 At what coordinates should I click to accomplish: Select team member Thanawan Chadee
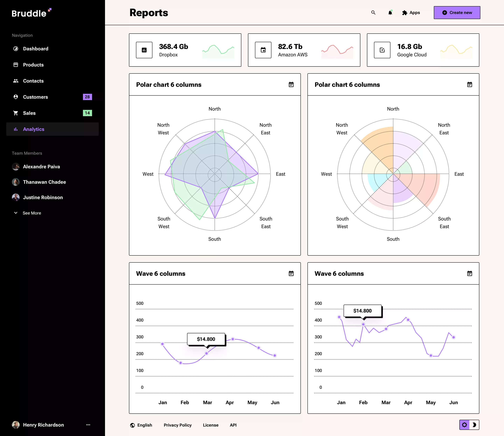click(x=44, y=182)
